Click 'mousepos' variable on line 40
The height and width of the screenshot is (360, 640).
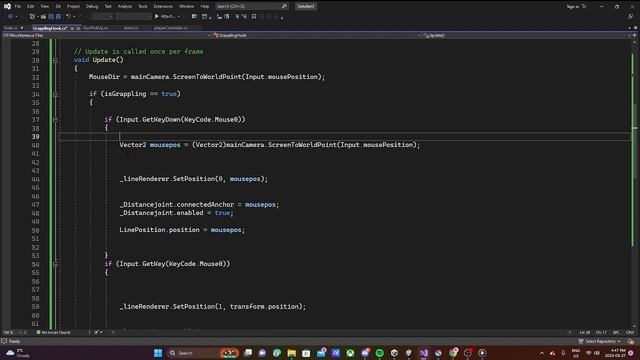pos(165,145)
